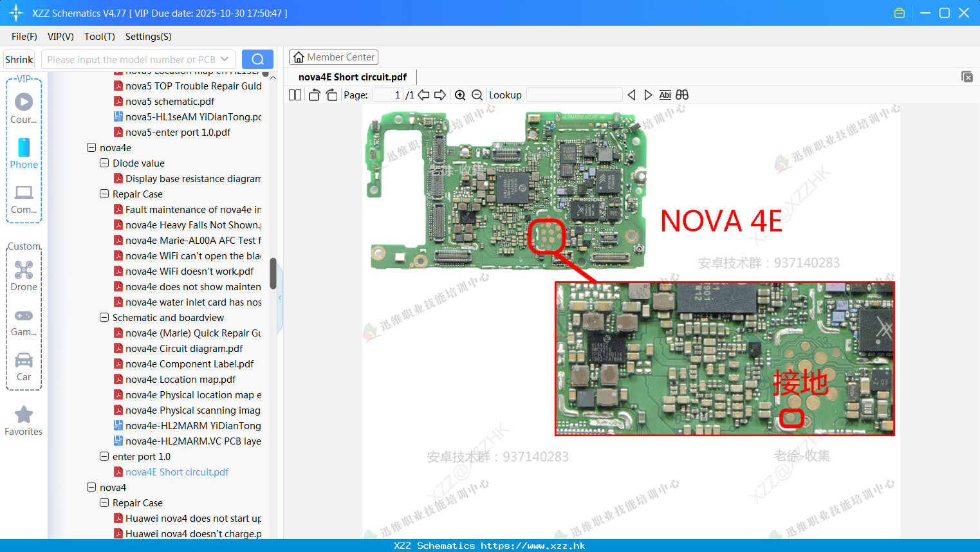Open the Car category

[x=24, y=367]
